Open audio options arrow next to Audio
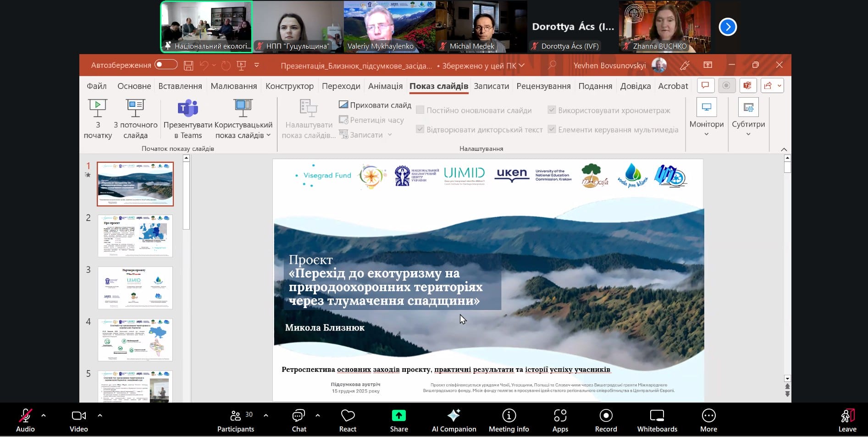The height and width of the screenshot is (437, 868). point(44,415)
